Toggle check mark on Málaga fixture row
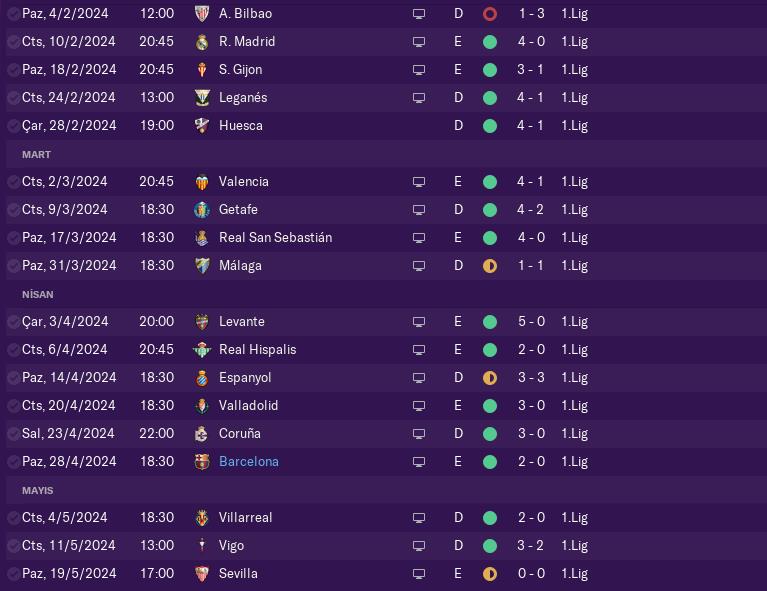 13,266
